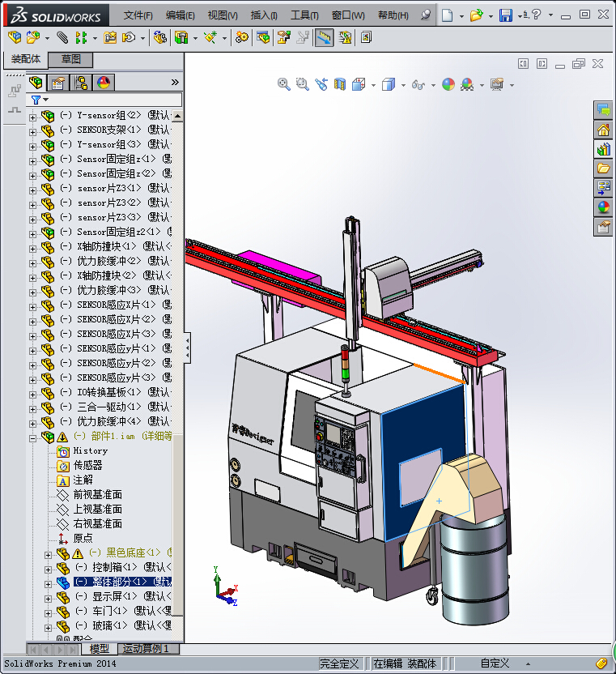This screenshot has width=616, height=674.
Task: Open SolidWorks Resources home icon in task pane
Action: [x=604, y=130]
